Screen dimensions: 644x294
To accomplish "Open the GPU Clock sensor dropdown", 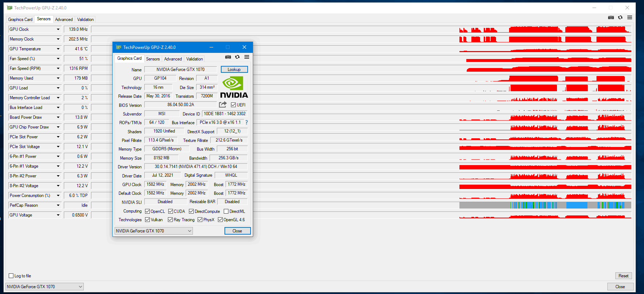I will [58, 29].
